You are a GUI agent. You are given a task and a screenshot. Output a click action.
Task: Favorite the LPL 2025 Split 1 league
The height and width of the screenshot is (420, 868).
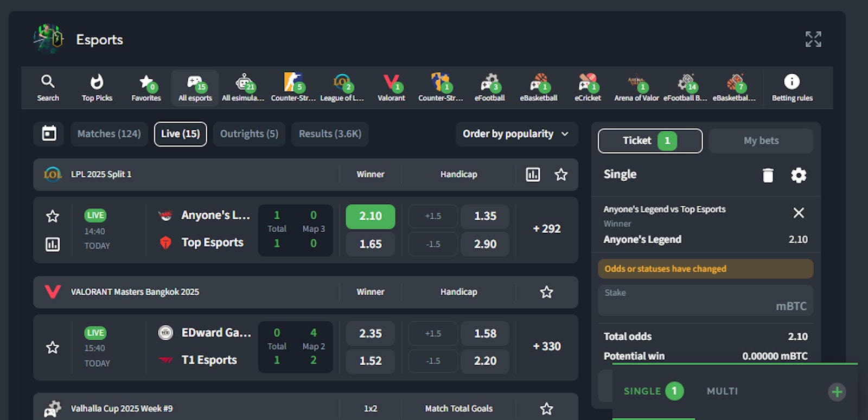561,174
